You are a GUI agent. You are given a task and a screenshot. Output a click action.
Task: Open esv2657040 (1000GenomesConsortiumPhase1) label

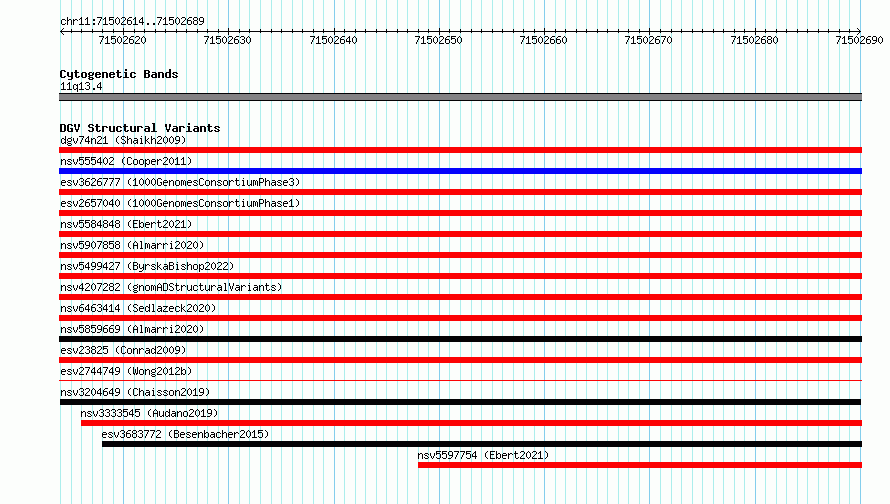[x=180, y=203]
